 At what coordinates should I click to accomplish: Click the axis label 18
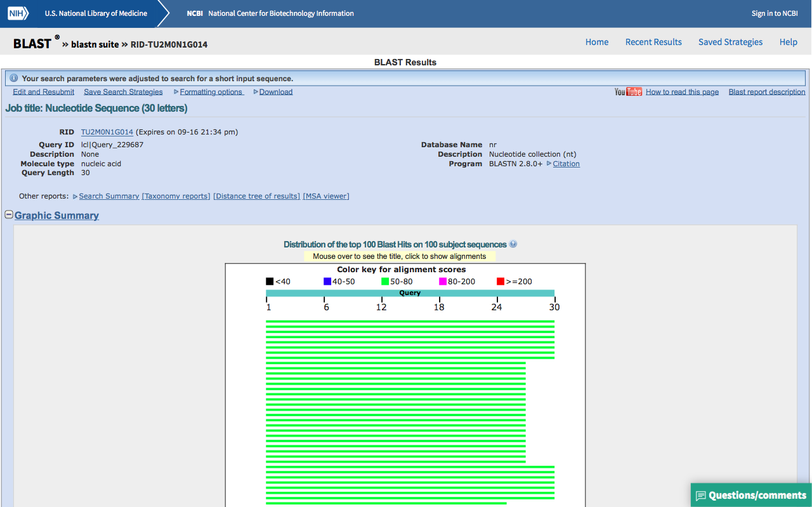point(439,307)
